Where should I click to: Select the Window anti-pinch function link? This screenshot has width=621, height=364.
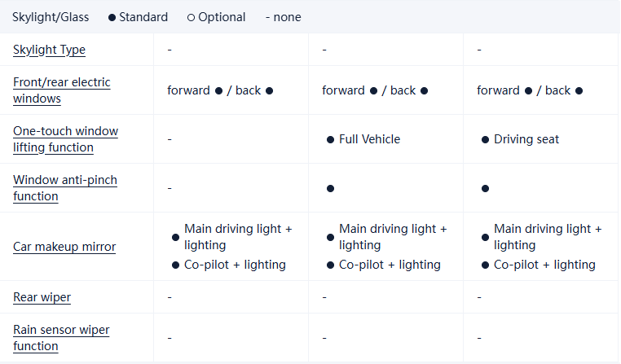tap(64, 188)
